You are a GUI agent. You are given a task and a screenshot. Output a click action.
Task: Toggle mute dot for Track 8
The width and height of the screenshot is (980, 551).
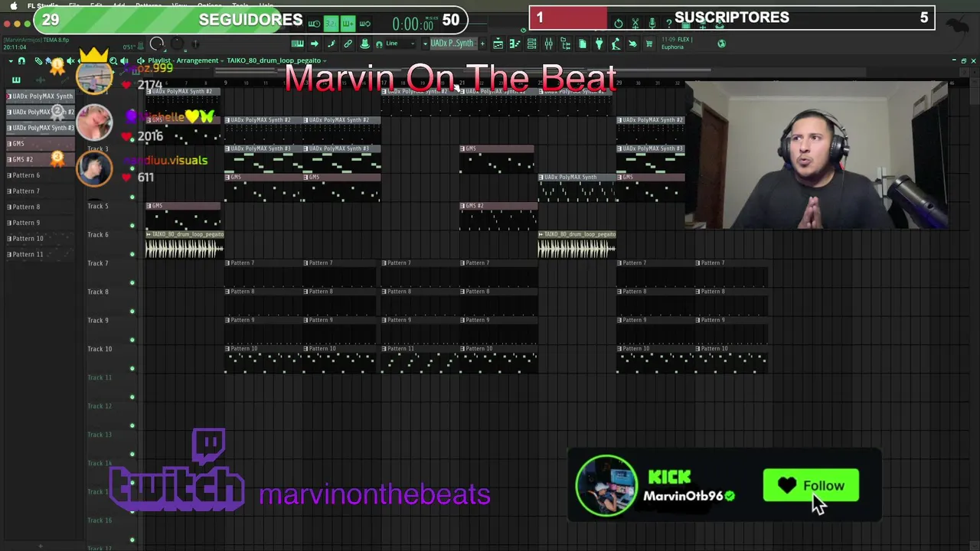(132, 311)
